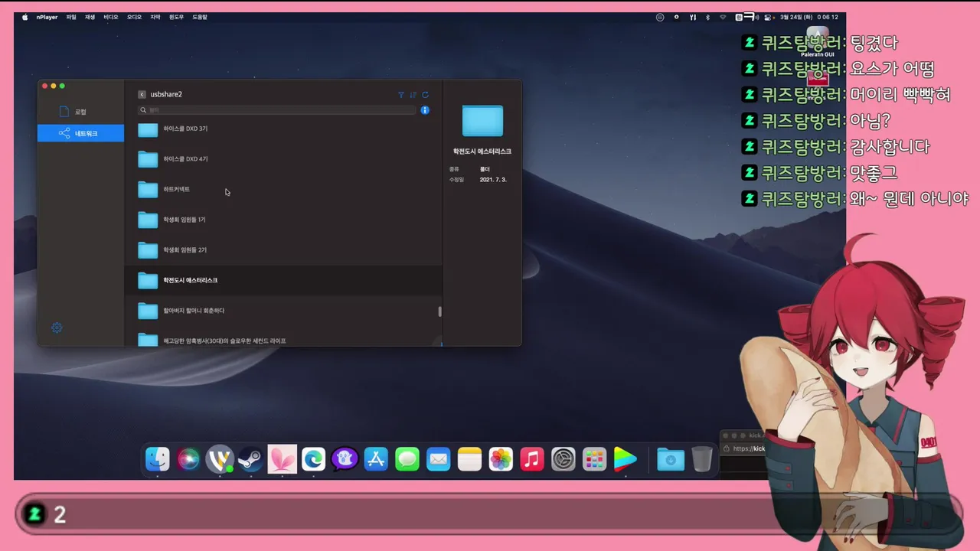Viewport: 980px width, 551px height.
Task: Open the 재생 menu
Action: tap(90, 17)
